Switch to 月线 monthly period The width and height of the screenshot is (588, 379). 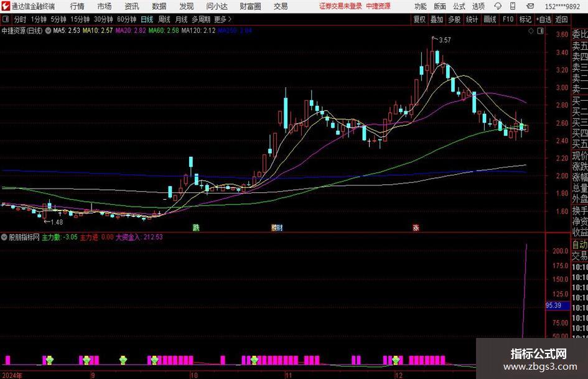(x=182, y=19)
